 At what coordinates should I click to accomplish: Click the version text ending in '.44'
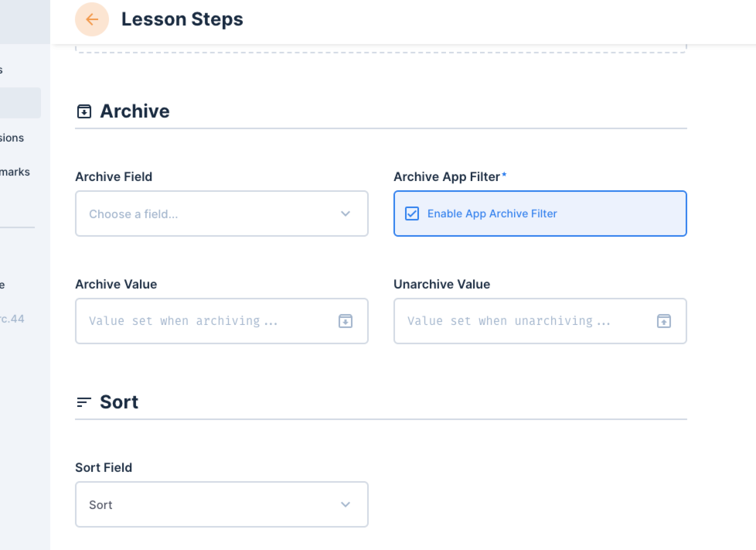(x=12, y=319)
